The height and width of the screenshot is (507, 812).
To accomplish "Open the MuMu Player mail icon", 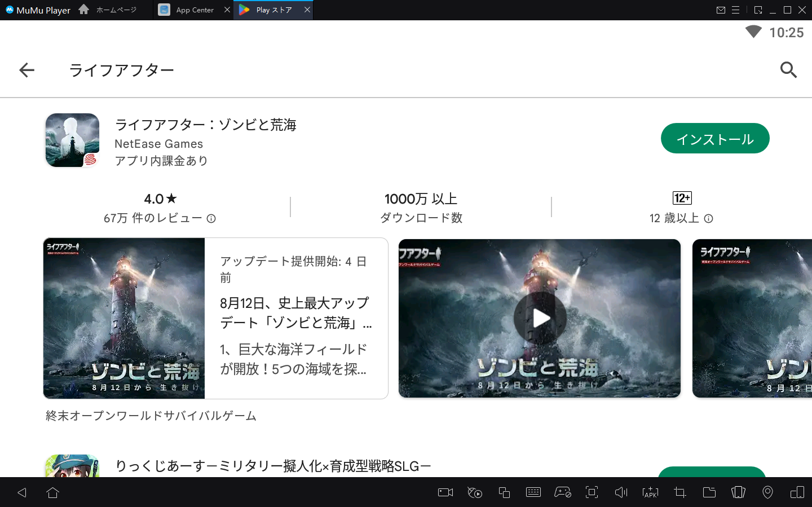I will coord(721,10).
